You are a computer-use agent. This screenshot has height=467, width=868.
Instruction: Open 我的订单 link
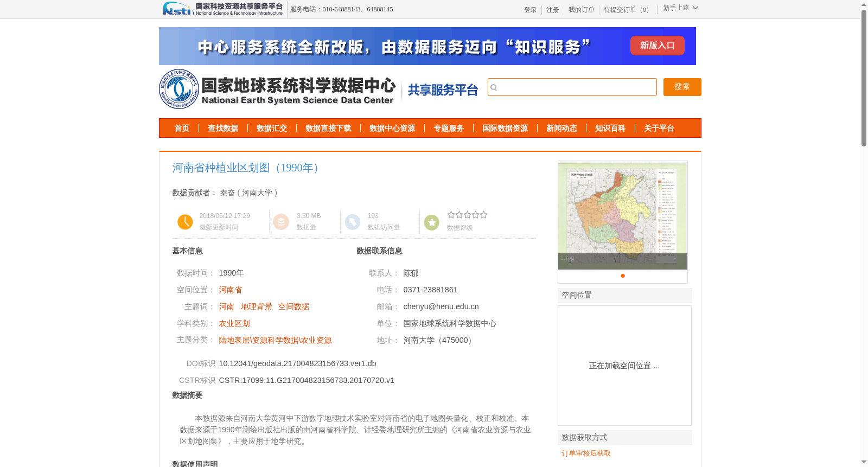pyautogui.click(x=582, y=10)
